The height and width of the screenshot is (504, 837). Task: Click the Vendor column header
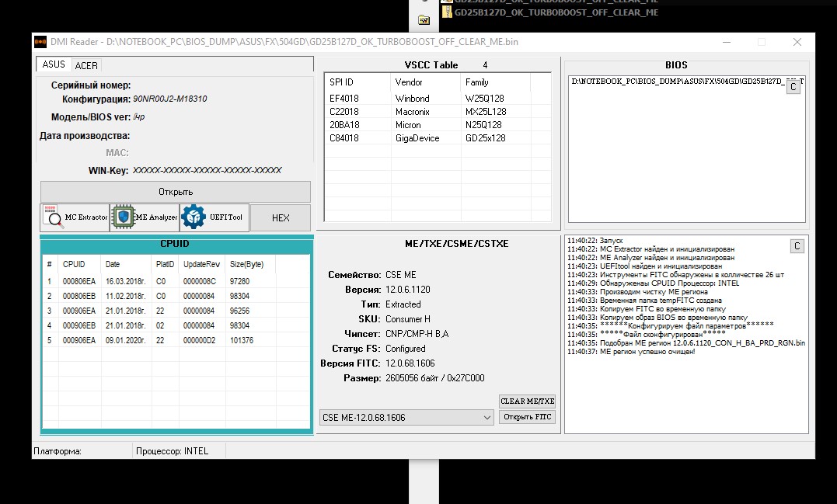(425, 82)
